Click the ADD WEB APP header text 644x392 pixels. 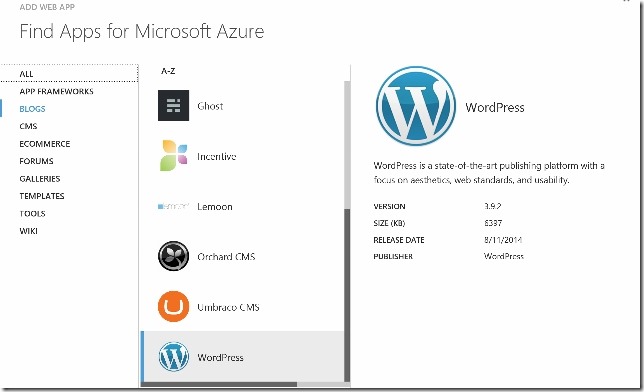coord(47,7)
